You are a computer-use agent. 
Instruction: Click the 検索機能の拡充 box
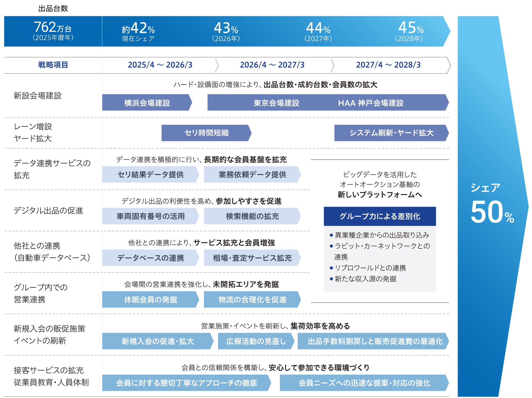point(252,216)
